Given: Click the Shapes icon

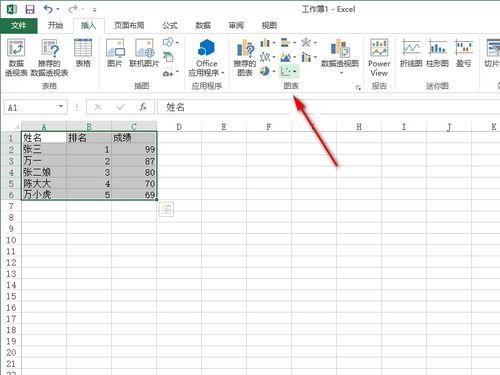Looking at the screenshot, I should [168, 42].
